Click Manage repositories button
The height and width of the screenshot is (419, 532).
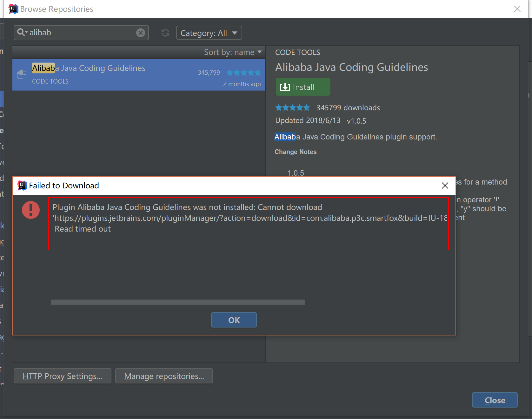click(x=164, y=376)
